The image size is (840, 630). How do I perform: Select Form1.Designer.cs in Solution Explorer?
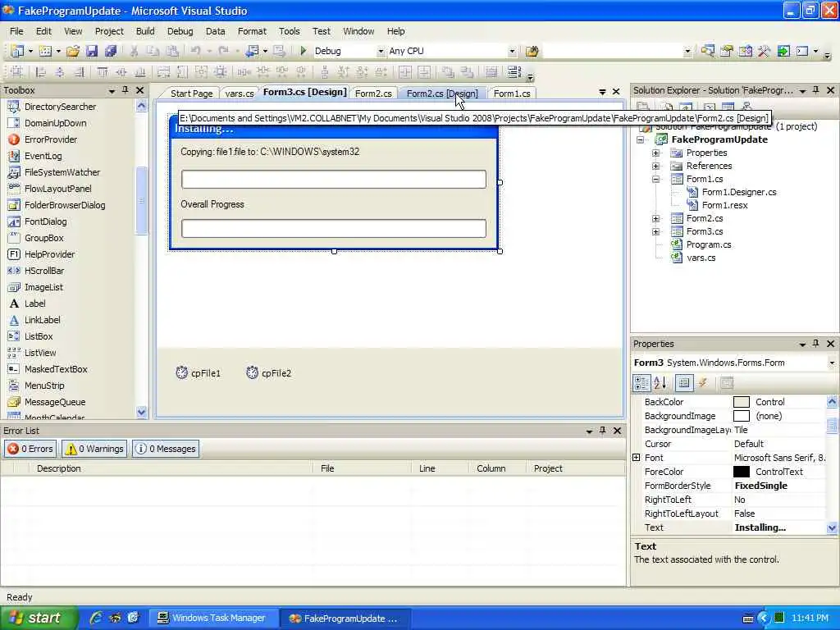[739, 192]
